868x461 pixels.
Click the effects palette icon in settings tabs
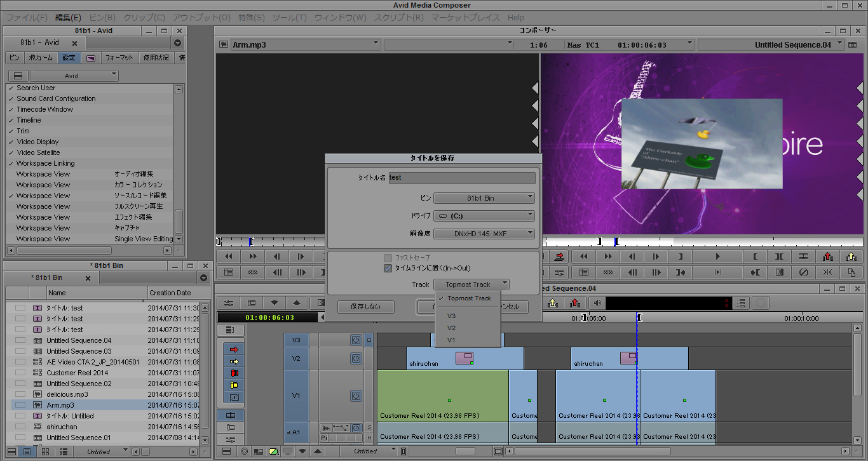pyautogui.click(x=91, y=58)
